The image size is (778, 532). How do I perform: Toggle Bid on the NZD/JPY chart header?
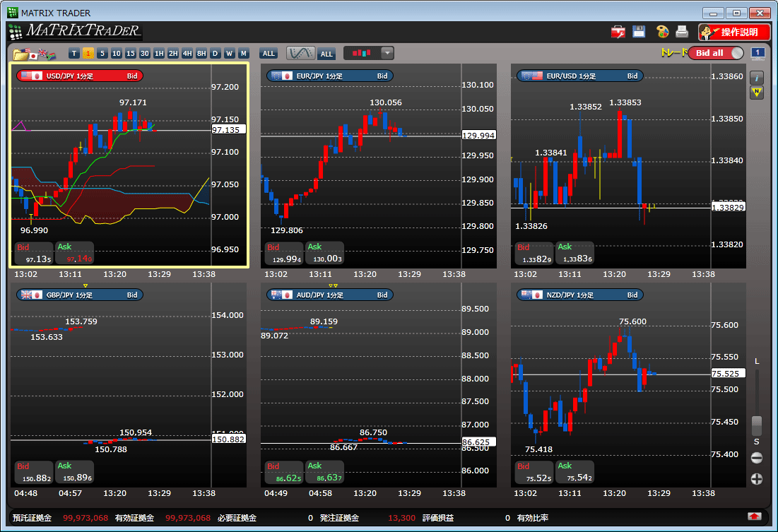tap(632, 295)
